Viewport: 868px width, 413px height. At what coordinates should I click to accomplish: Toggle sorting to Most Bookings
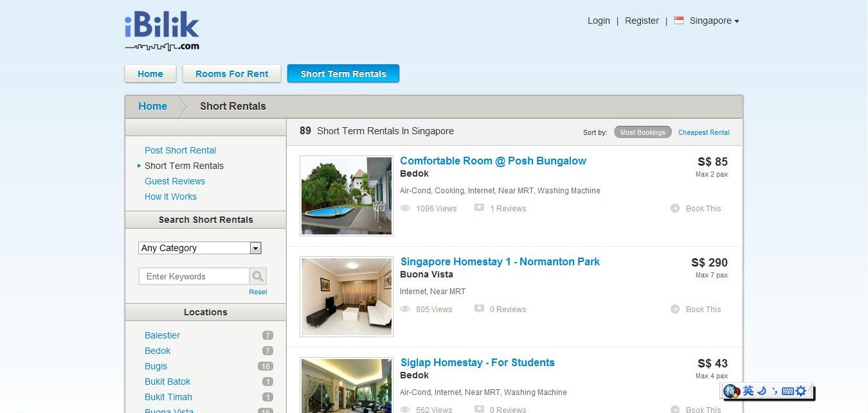click(x=642, y=132)
